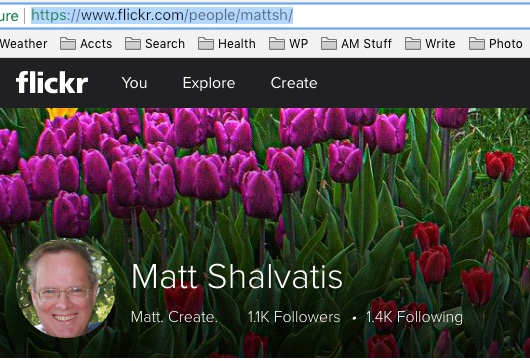Open the Photo bookmarks folder icon
The height and width of the screenshot is (361, 530).
[477, 44]
